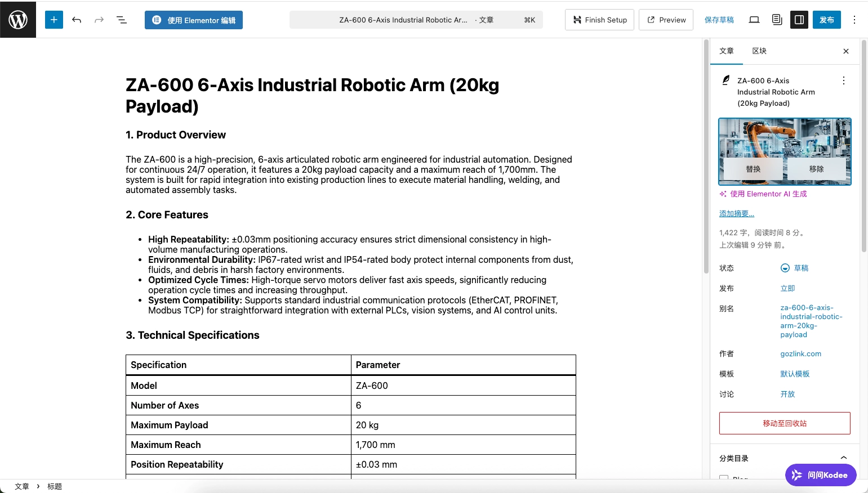The width and height of the screenshot is (868, 493).
Task: Click the 添加摘要 add excerpt link
Action: (737, 214)
